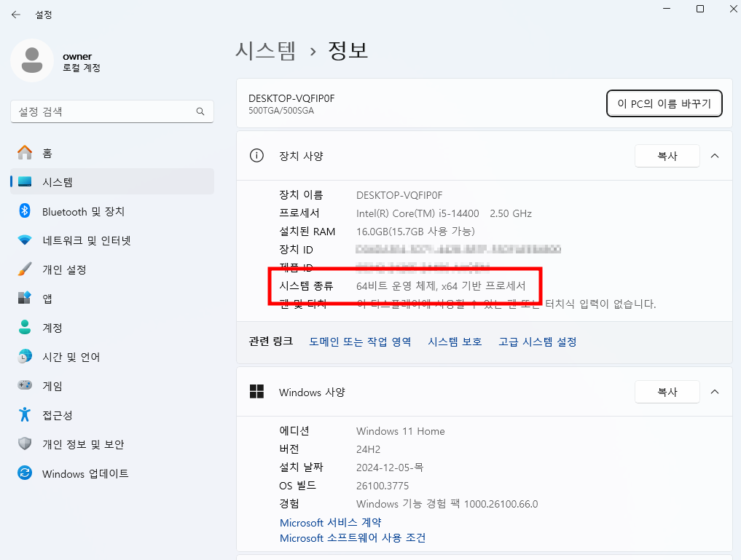Click the Gaming controller icon

coord(25,385)
